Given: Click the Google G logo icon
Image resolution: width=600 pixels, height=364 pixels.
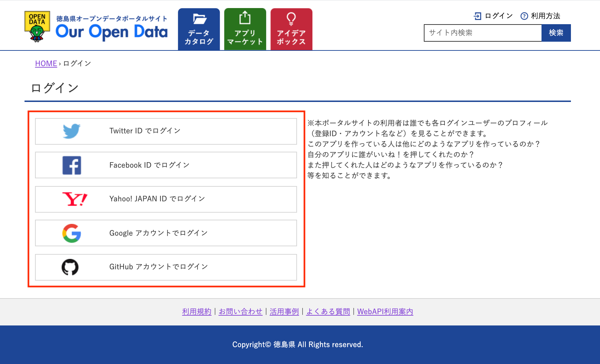Looking at the screenshot, I should point(72,233).
